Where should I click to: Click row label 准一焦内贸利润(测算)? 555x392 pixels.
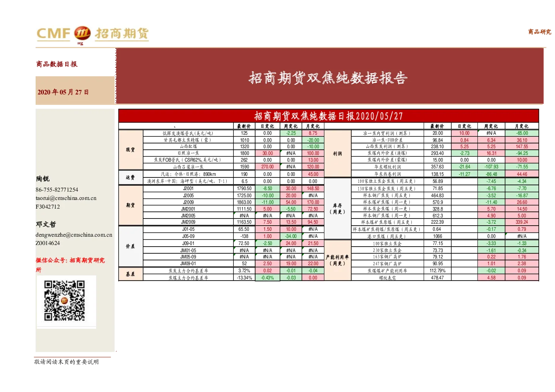pyautogui.click(x=387, y=133)
